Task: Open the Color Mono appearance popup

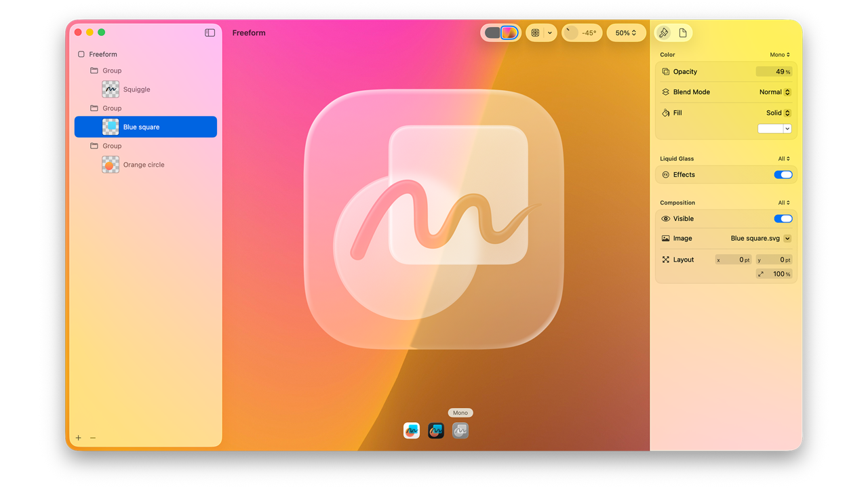Action: (x=780, y=55)
